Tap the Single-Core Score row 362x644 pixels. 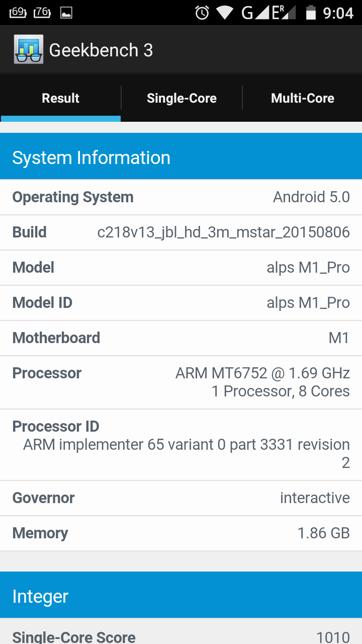[181, 632]
